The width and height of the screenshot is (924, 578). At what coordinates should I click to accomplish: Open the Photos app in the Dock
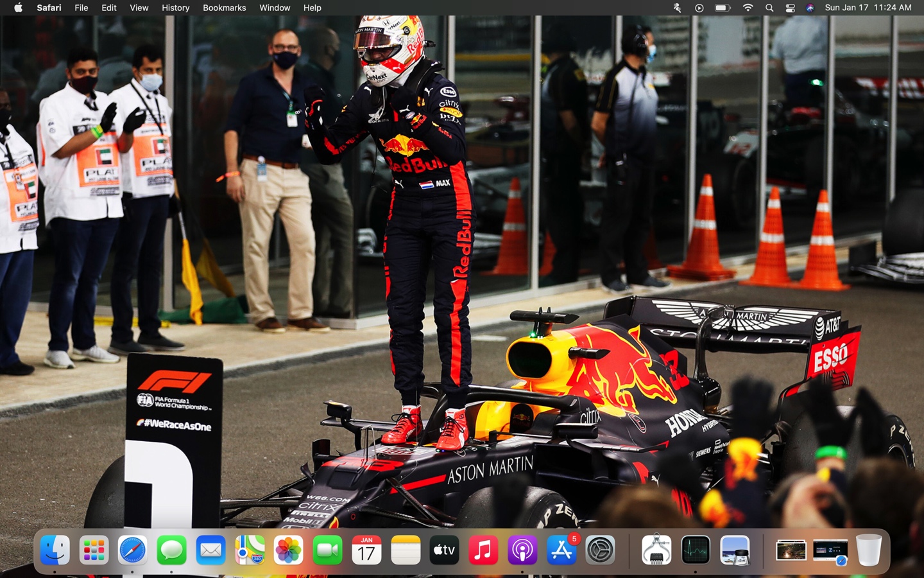pos(289,550)
